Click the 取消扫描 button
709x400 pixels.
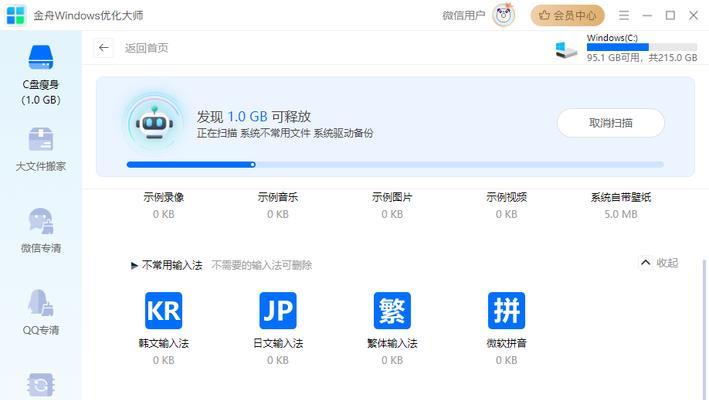[610, 123]
